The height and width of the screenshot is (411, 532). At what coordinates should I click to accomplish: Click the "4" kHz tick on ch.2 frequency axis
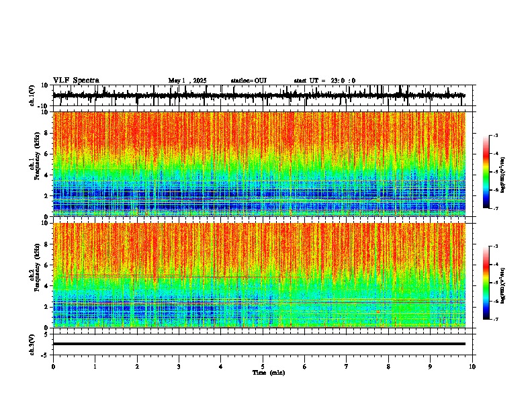point(47,286)
